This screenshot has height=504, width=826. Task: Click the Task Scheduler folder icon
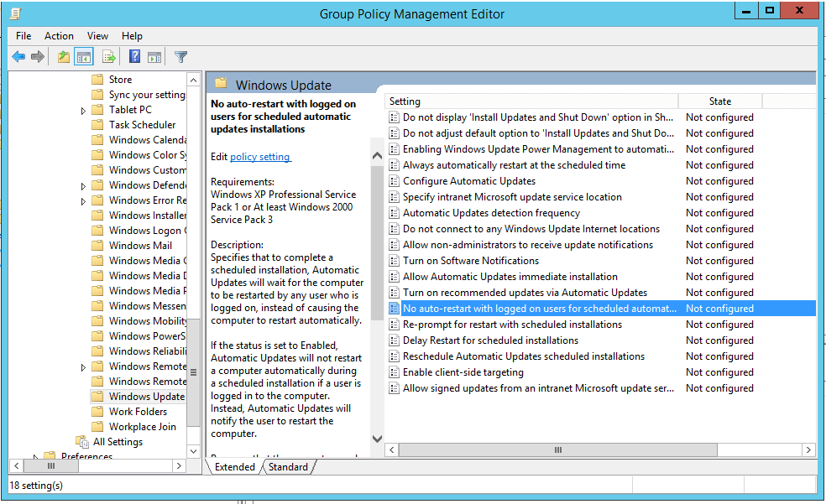click(97, 125)
